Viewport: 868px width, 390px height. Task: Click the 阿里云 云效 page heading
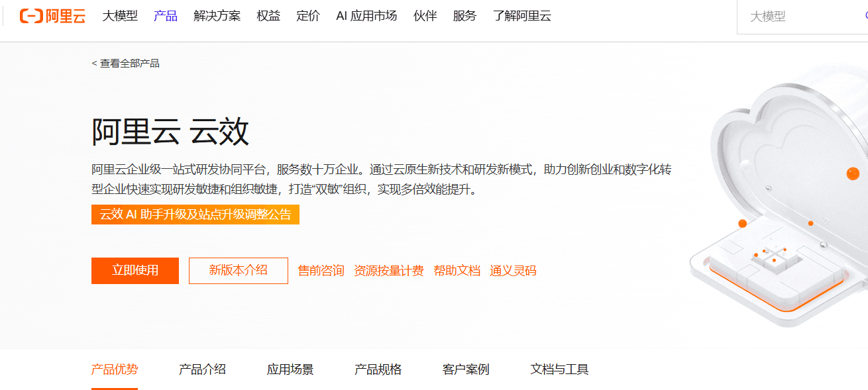170,131
